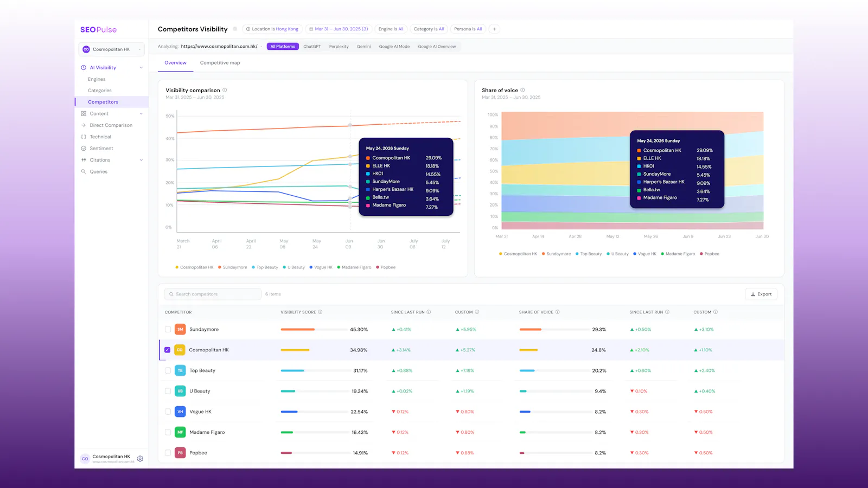Open the Persona is All filter

point(468,29)
